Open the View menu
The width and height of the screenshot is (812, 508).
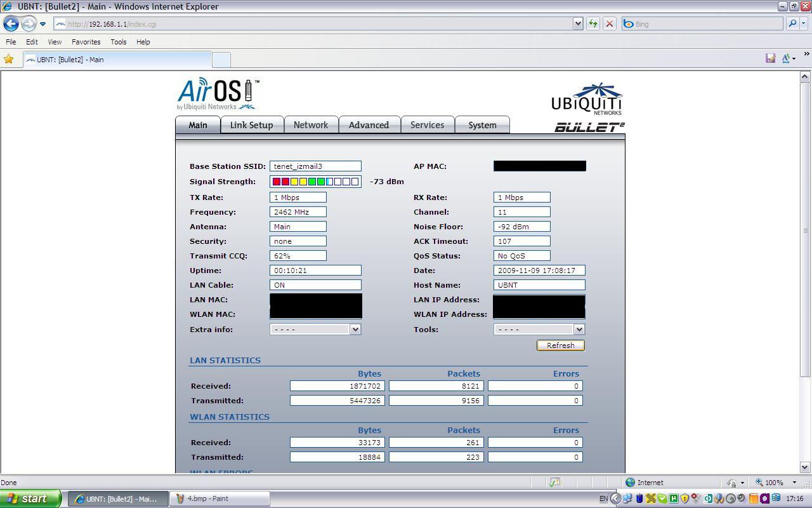pos(55,42)
